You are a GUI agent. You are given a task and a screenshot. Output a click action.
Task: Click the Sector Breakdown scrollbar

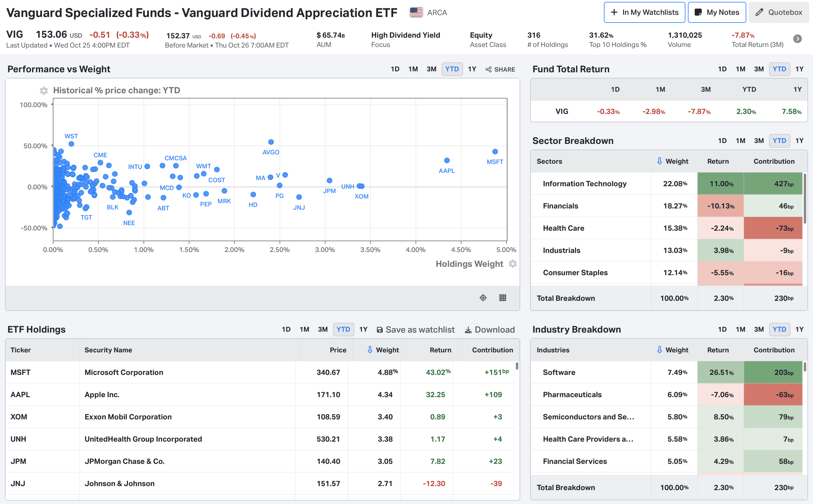(x=805, y=199)
